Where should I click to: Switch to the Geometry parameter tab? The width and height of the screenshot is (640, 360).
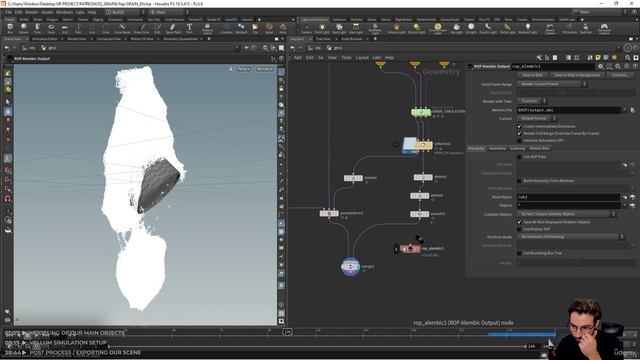(x=497, y=149)
